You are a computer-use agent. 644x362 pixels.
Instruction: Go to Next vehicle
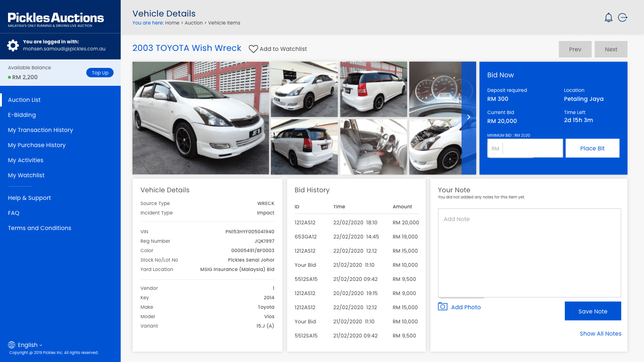point(611,49)
